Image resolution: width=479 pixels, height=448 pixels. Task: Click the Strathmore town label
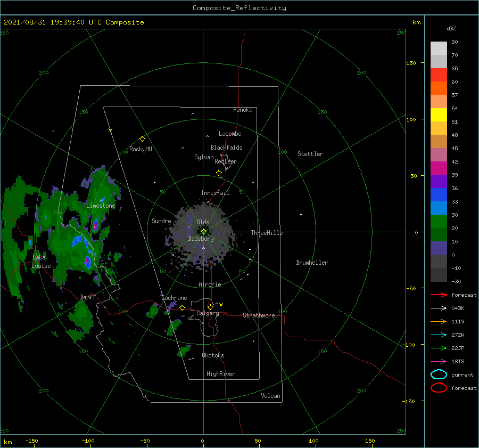coord(259,315)
